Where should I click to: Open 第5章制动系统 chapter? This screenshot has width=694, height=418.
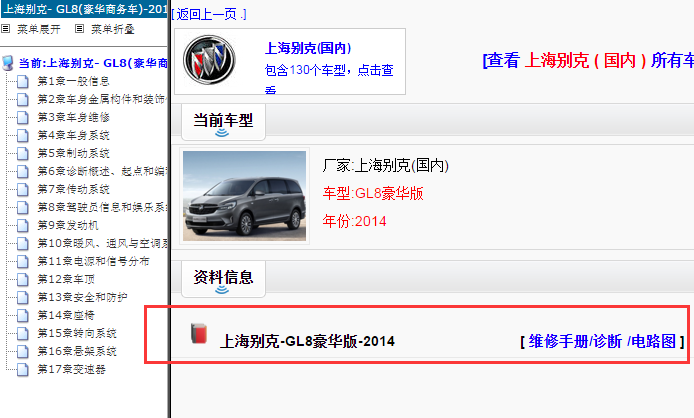[73, 153]
